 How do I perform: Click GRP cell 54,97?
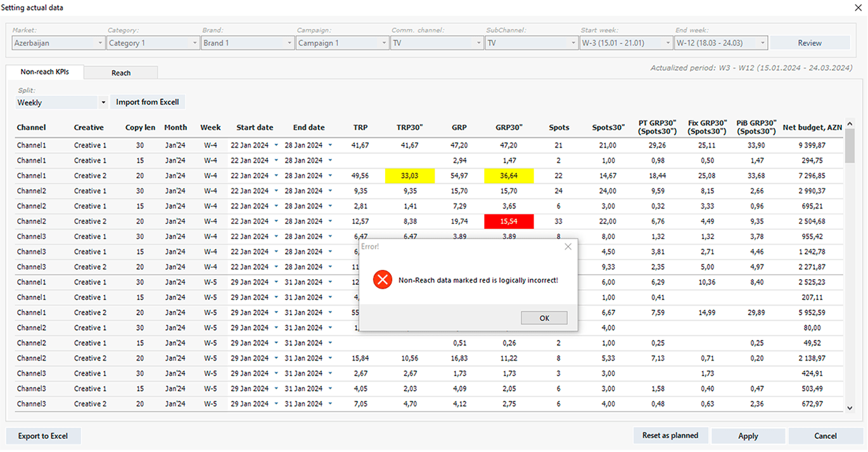459,176
